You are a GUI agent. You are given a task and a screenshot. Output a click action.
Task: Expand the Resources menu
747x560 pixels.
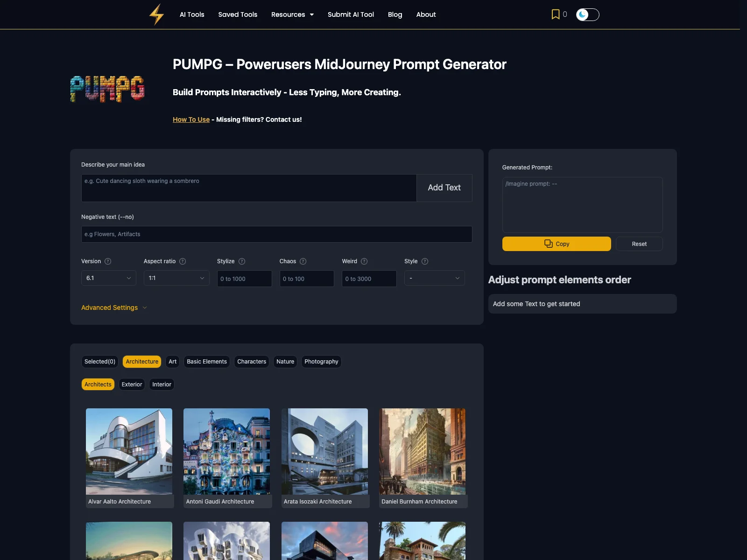tap(292, 14)
